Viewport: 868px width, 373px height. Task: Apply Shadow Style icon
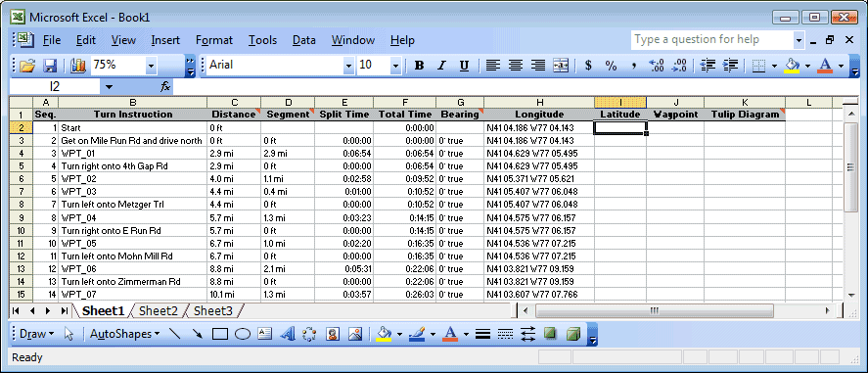pos(550,334)
